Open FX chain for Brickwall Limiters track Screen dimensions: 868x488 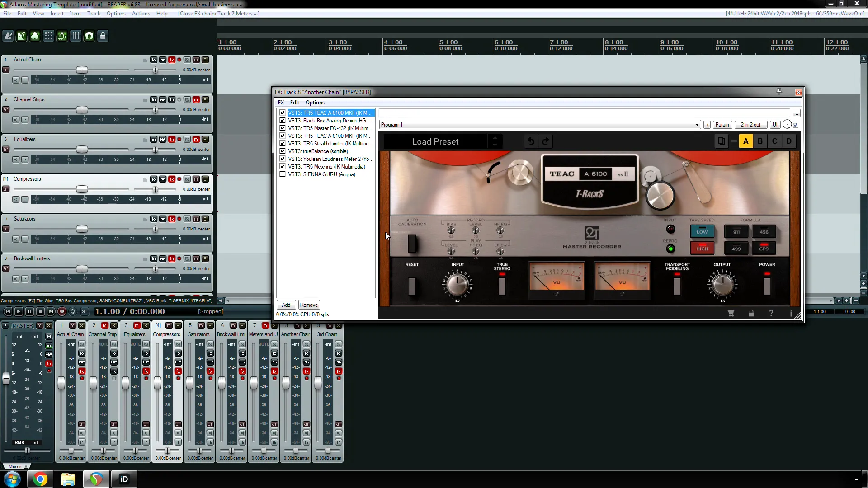point(172,258)
